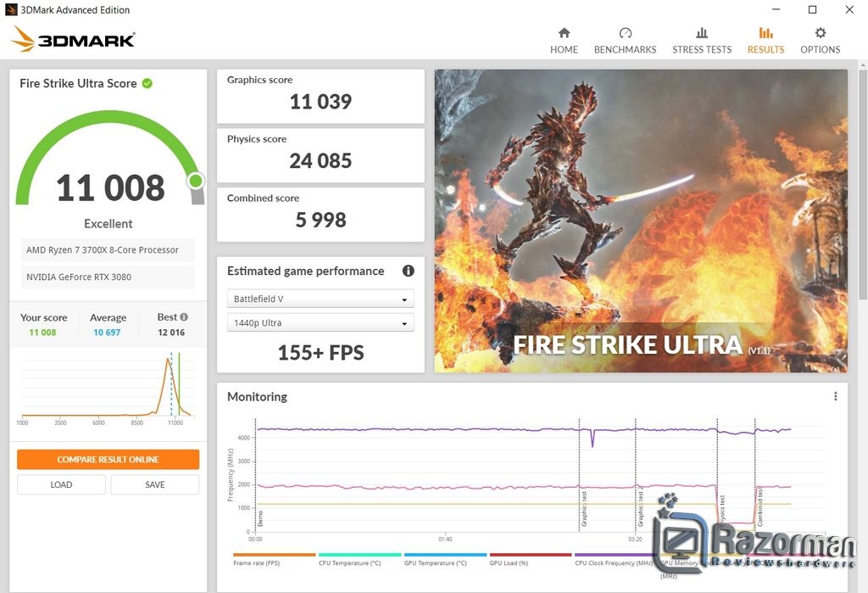Click the NVIDIA GeForce RTX 3080 entry
This screenshot has height=593, width=868.
(108, 277)
